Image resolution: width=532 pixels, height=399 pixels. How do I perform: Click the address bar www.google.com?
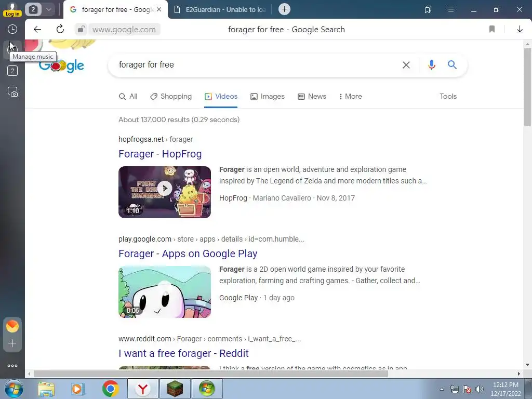[x=124, y=30]
